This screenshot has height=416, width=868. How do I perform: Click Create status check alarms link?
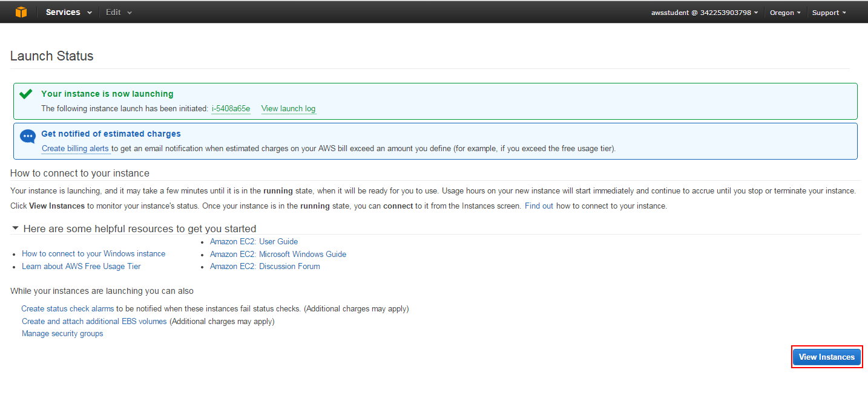point(67,309)
